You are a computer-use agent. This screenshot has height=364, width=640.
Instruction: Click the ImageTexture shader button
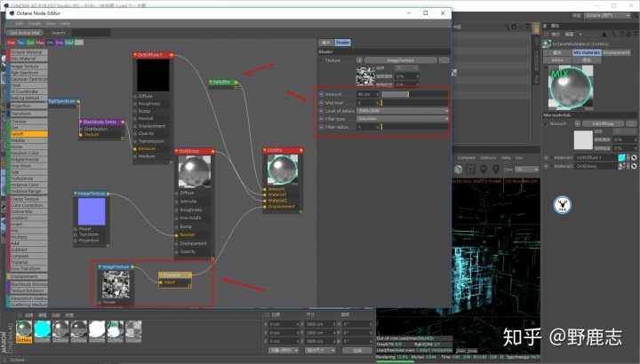(x=400, y=60)
